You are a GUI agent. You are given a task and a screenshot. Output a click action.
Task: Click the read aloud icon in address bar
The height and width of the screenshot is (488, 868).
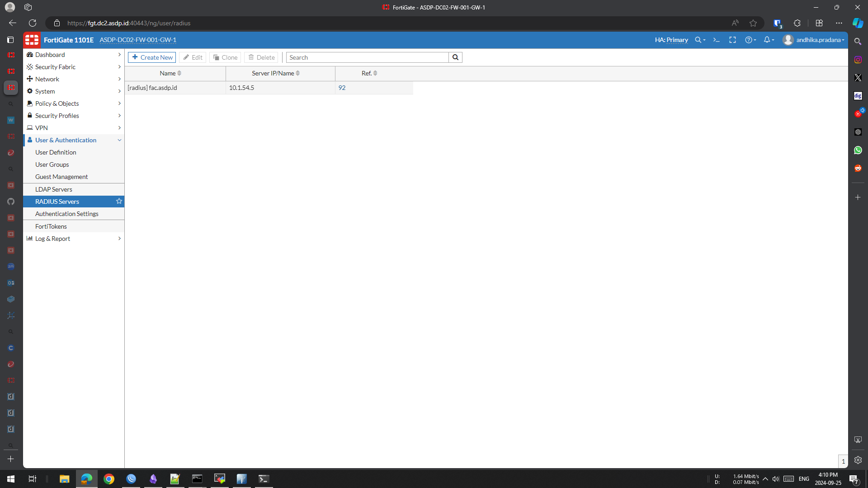(735, 23)
